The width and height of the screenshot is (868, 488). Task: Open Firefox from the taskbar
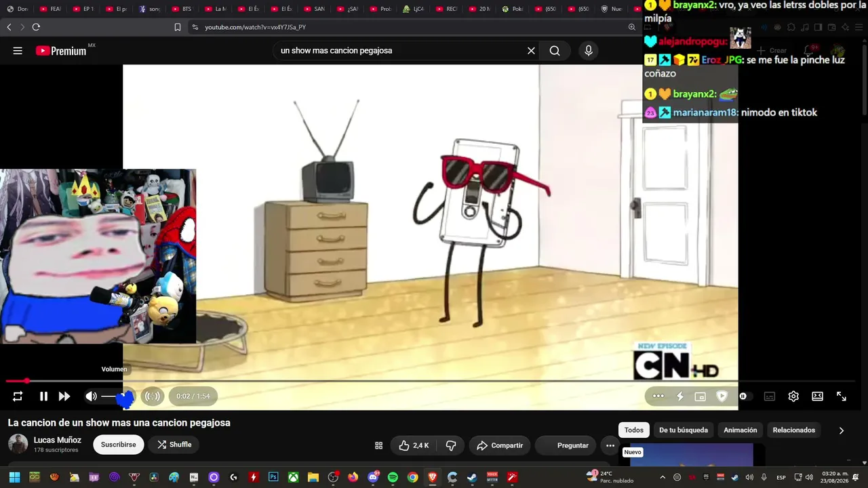(353, 477)
